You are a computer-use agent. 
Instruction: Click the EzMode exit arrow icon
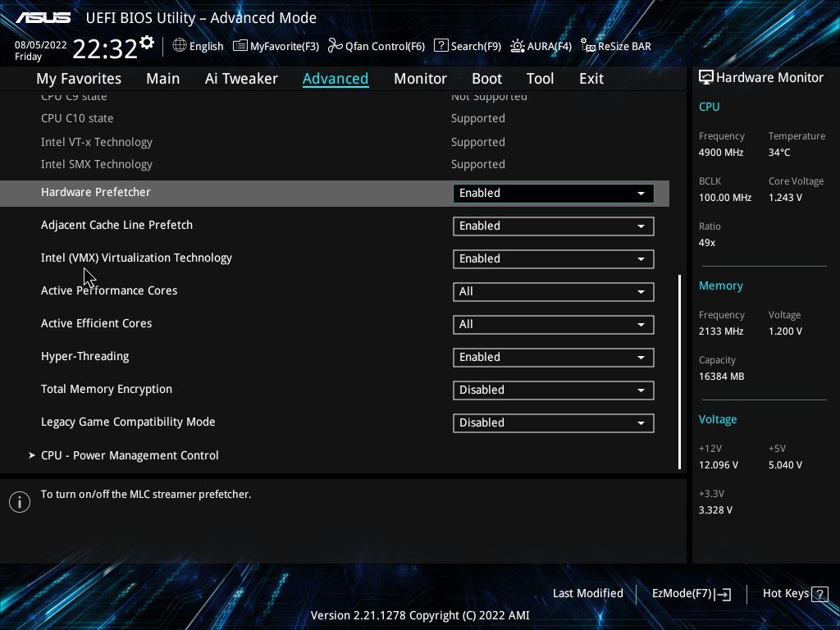[x=724, y=594]
